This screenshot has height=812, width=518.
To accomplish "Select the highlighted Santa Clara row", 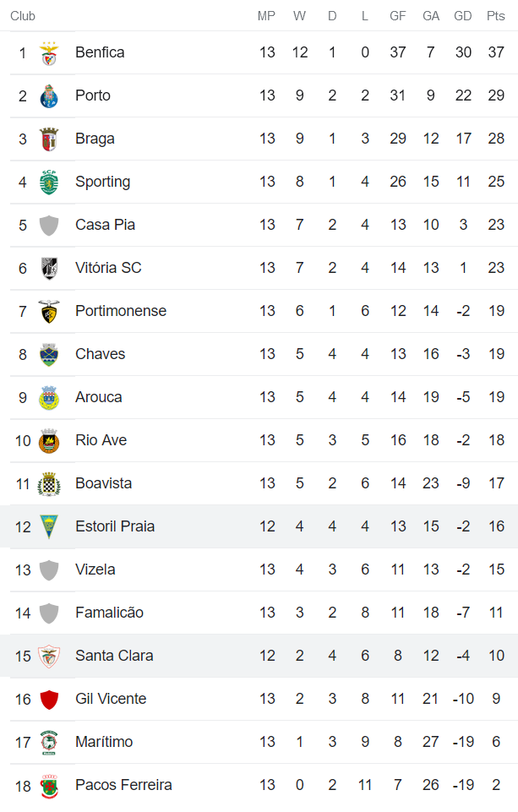I will (259, 656).
